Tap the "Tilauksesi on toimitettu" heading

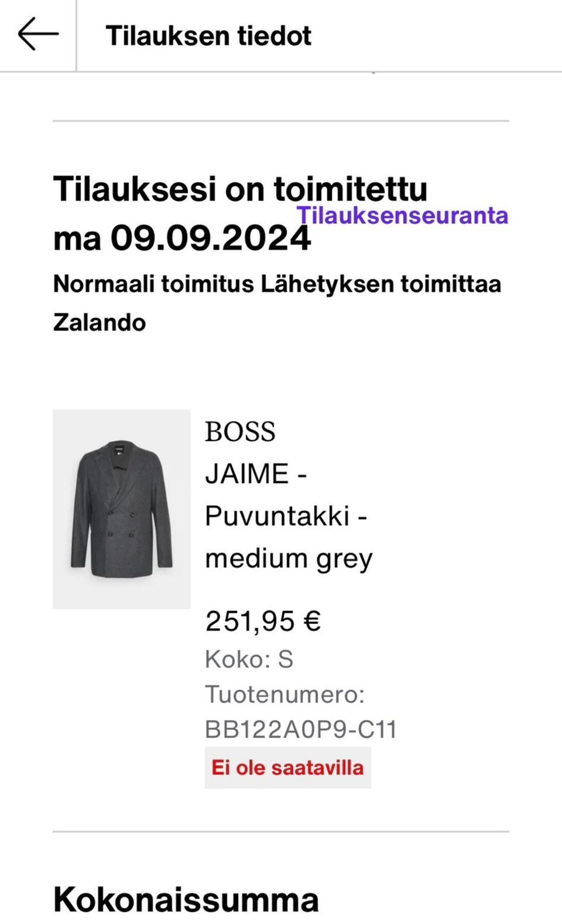240,189
